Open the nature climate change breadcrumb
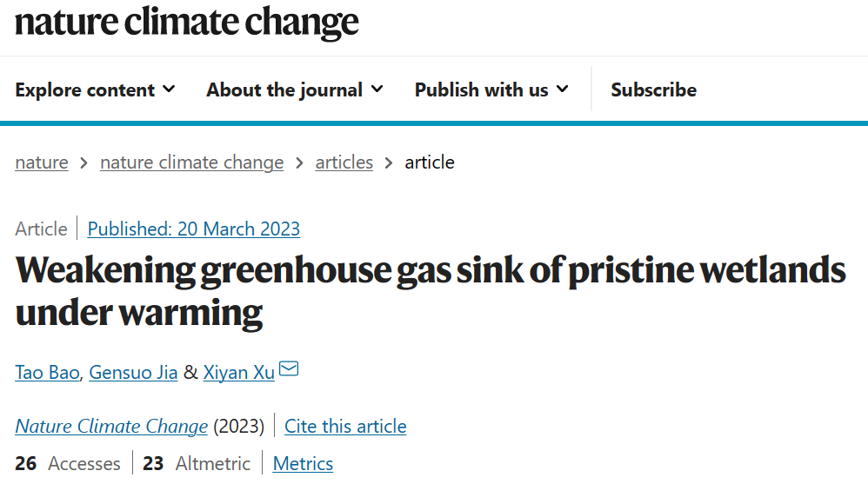868x484 pixels. coord(191,162)
